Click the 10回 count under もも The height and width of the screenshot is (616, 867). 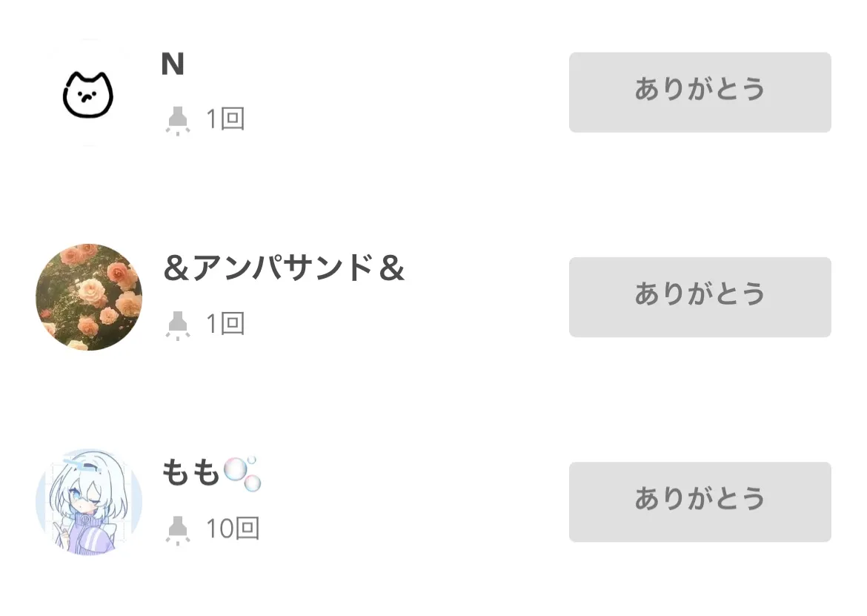click(233, 529)
